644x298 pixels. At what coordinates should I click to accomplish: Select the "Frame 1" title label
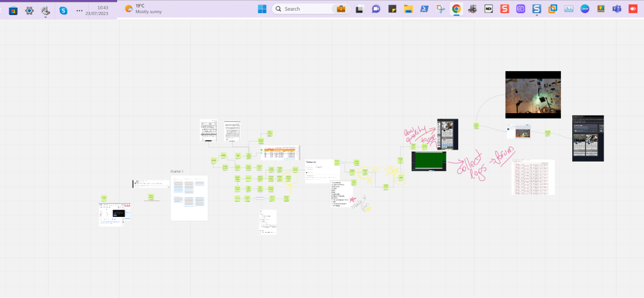177,172
